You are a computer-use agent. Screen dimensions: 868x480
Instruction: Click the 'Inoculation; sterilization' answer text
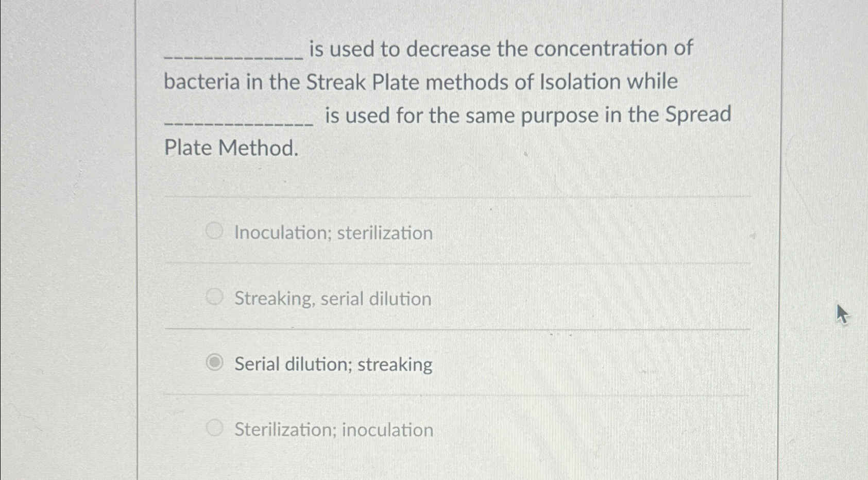333,233
